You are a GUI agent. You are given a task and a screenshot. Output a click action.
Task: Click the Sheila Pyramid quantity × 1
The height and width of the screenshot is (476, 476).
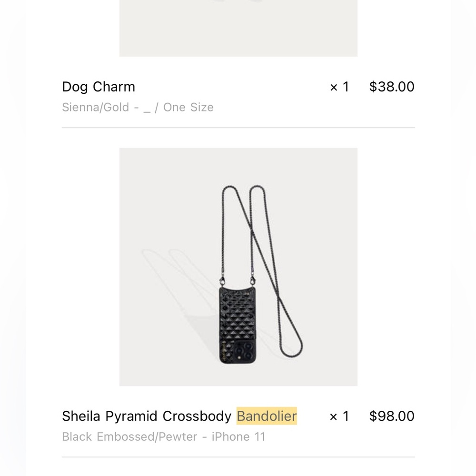pyautogui.click(x=339, y=416)
